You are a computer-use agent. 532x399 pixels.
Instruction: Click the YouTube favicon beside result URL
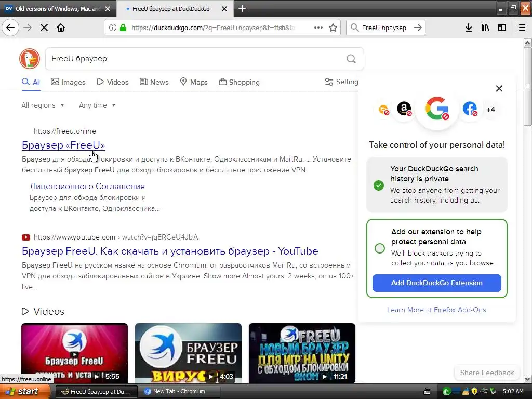pyautogui.click(x=26, y=237)
